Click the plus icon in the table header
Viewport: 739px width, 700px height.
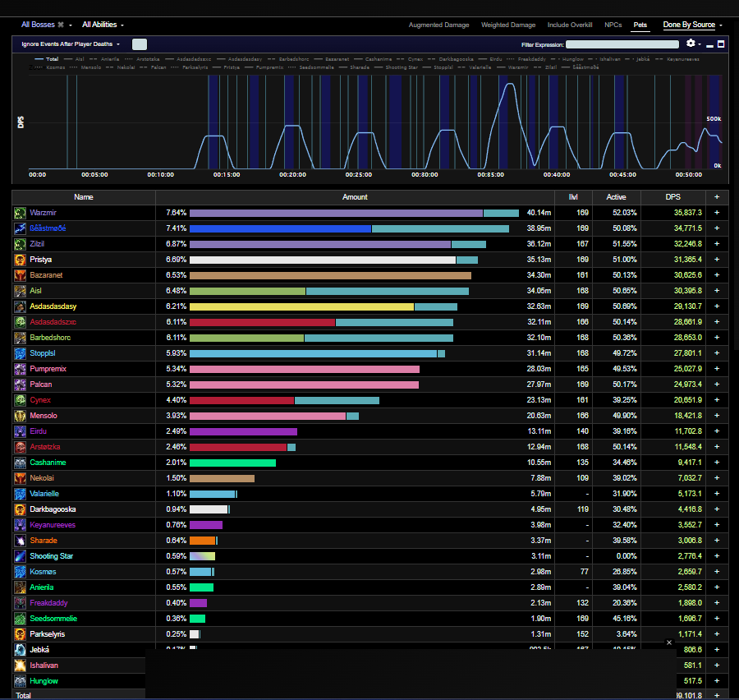point(717,197)
